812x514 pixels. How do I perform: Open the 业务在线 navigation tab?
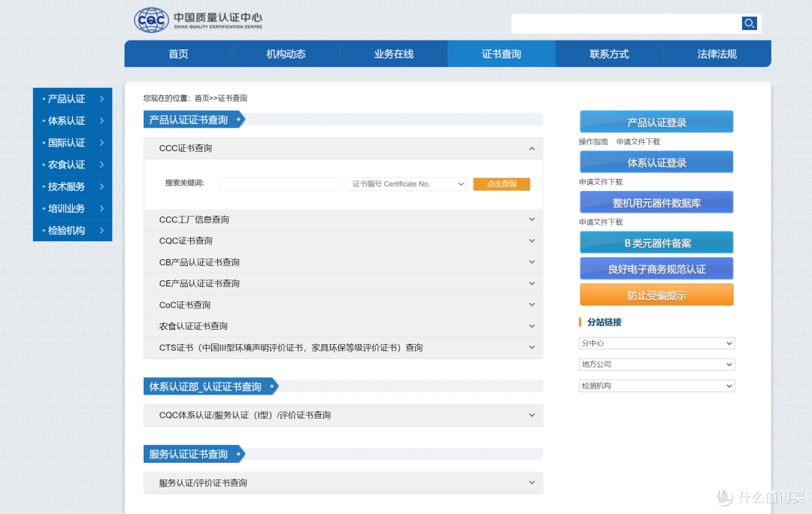[393, 54]
